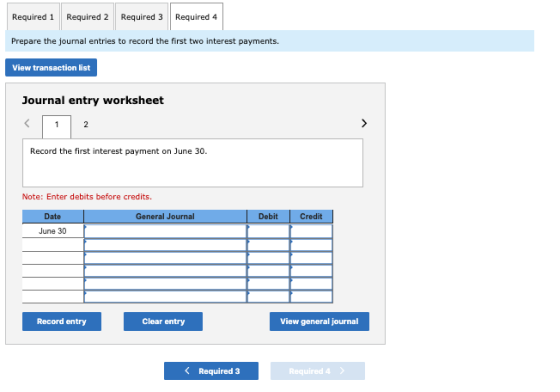The width and height of the screenshot is (560, 392).
Task: Select General Journal account field for June 30 row
Action: (x=165, y=231)
